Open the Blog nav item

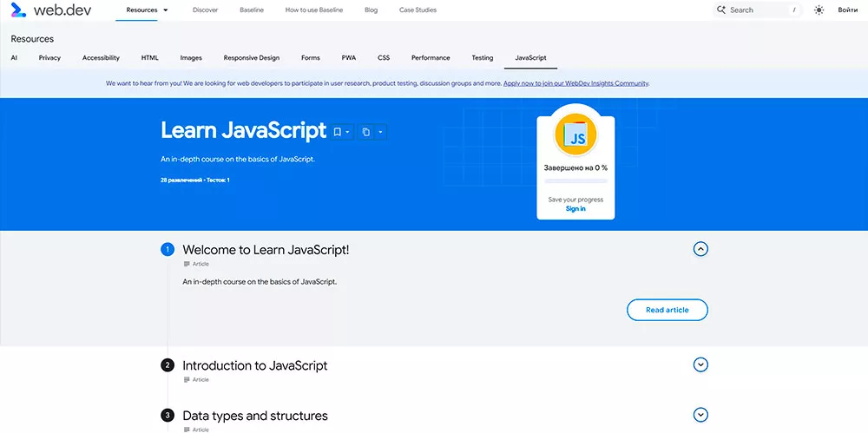point(372,10)
